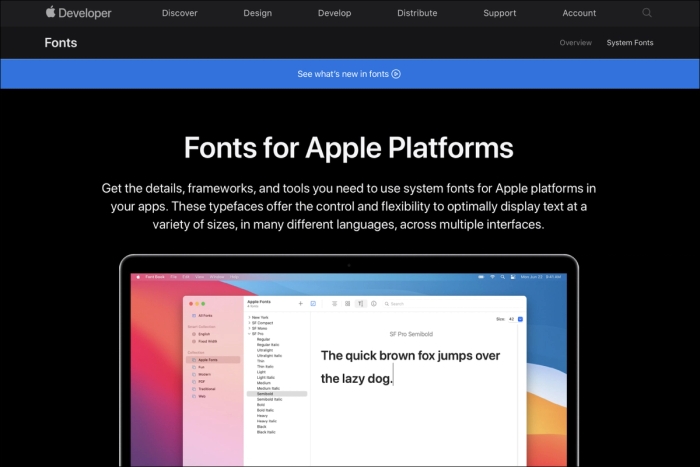Open the Support menu
Screen dimensions: 700x467
tap(500, 13)
